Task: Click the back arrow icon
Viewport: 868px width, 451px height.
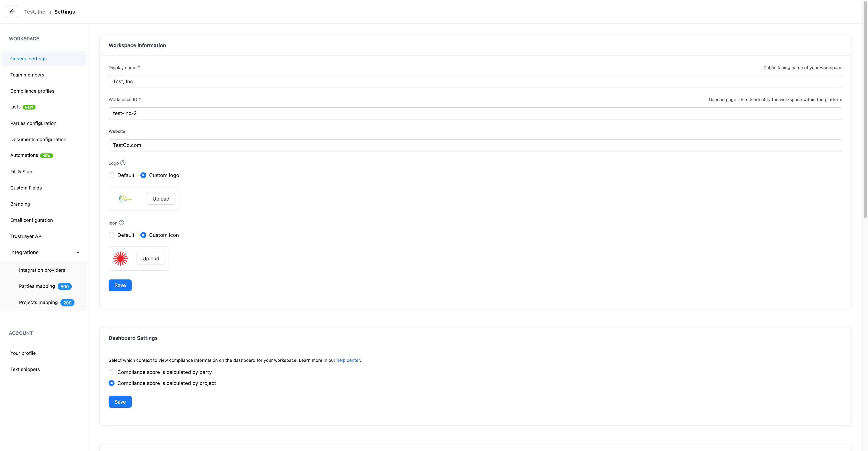Action: point(12,12)
